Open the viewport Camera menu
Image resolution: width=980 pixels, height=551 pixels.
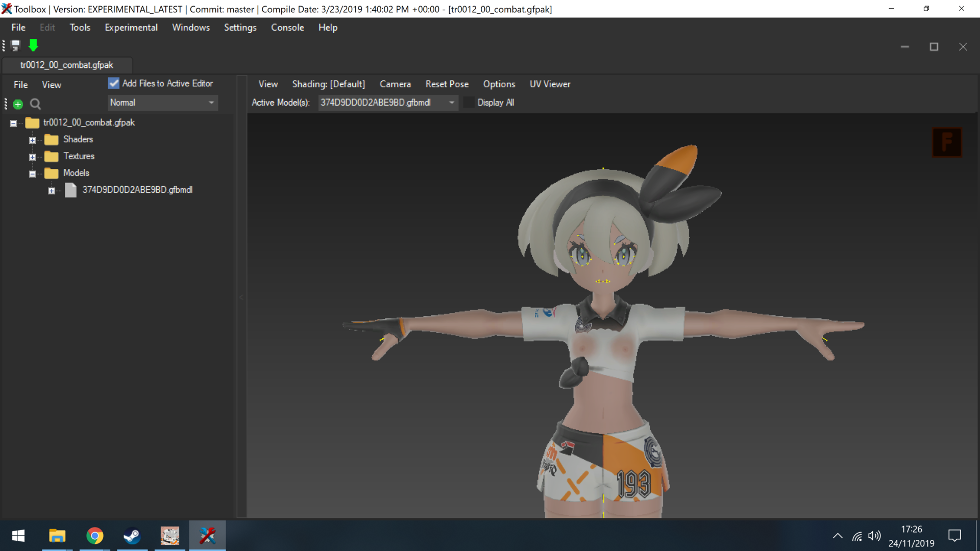coord(395,84)
